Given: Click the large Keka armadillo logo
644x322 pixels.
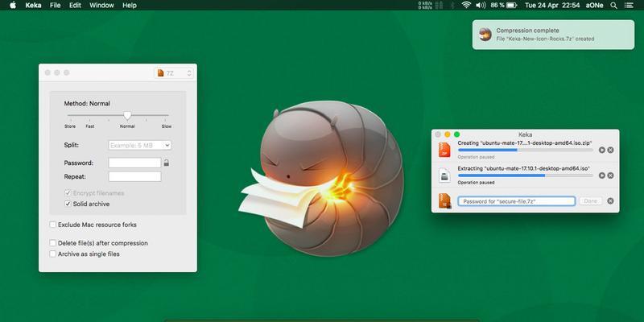Looking at the screenshot, I should pos(321,179).
